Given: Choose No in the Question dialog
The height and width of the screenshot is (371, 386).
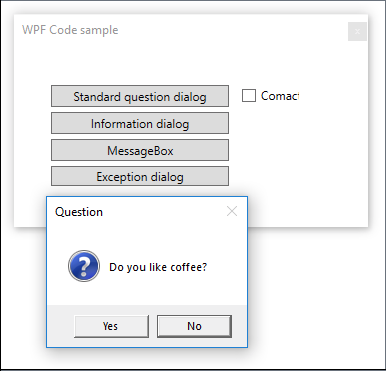Looking at the screenshot, I should [194, 326].
